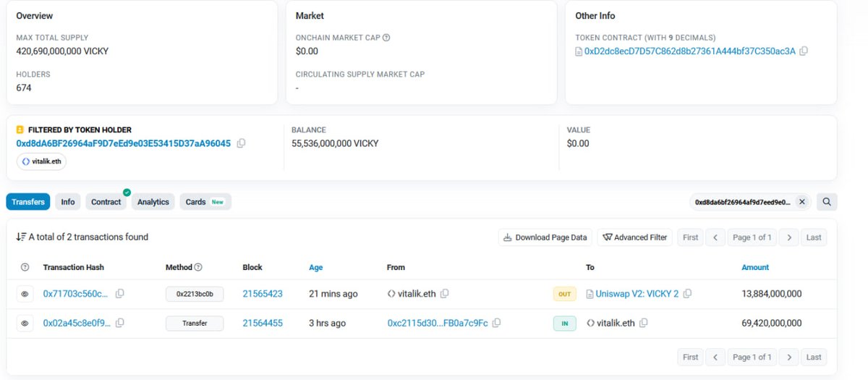Copy the filtered token holder address
Image resolution: width=868 pixels, height=380 pixels.
241,143
